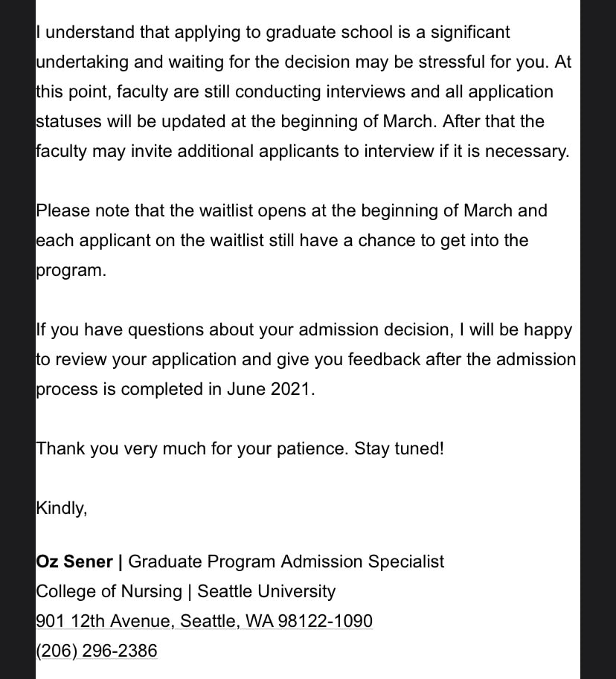Viewport: 616px width, 679px height.
Task: Click the bold name Oz Sener
Action: 74,561
